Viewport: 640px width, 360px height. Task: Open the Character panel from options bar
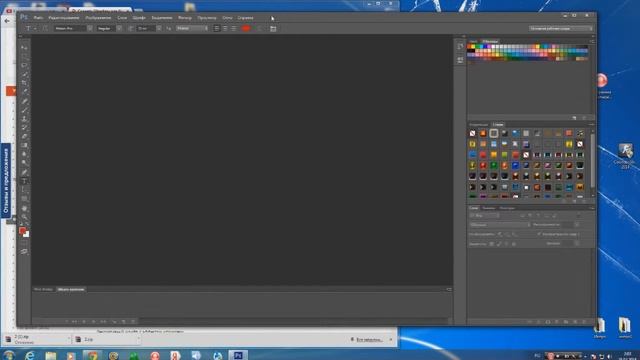point(273,29)
